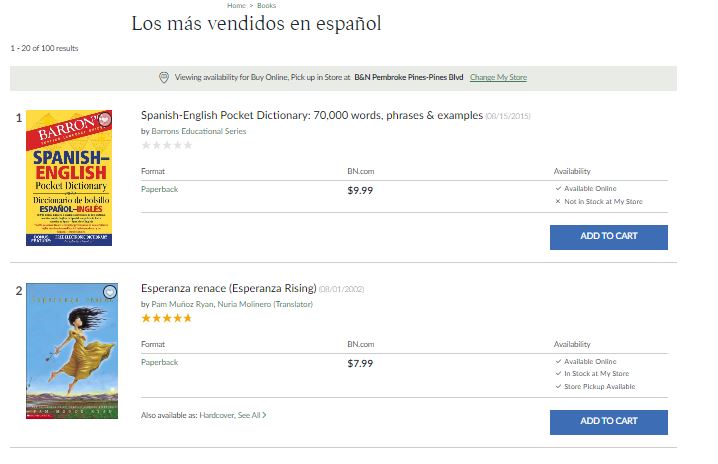
Task: Add Spanish-English Pocket Dictionary to cart
Action: [x=608, y=237]
